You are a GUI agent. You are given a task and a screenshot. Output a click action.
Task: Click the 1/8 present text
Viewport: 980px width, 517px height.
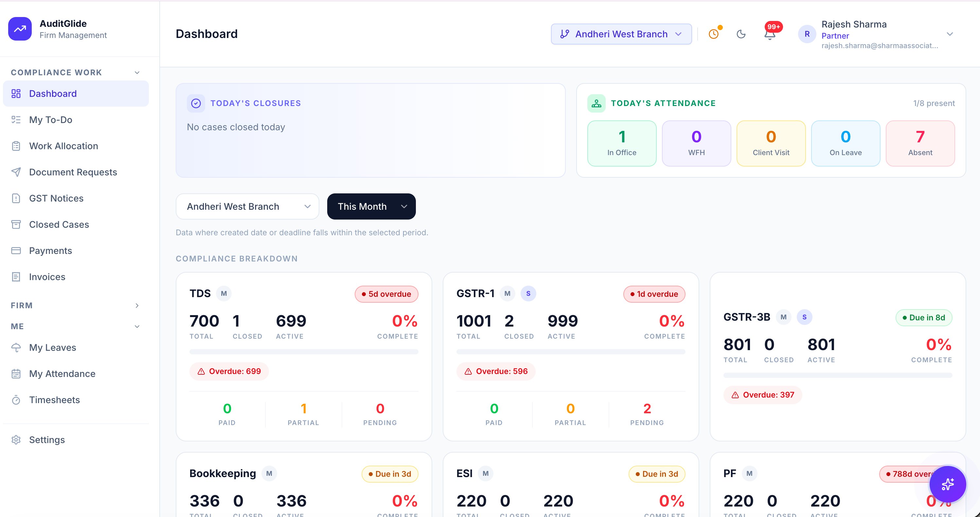(934, 103)
